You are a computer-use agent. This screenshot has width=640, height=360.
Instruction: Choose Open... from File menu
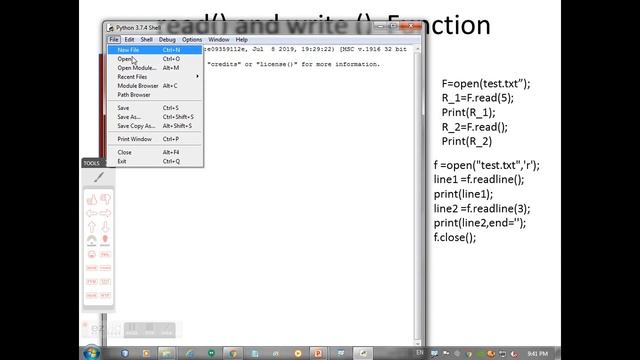[155, 59]
